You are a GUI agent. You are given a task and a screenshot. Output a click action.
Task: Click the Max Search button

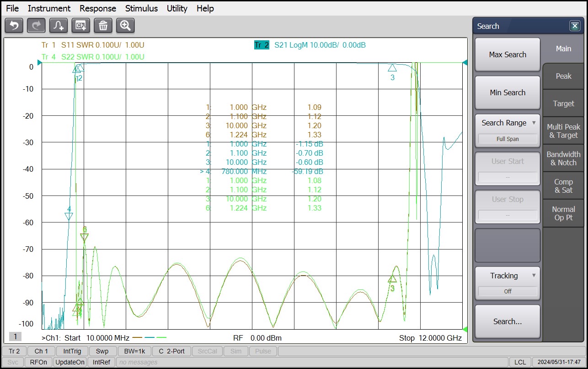(x=508, y=54)
